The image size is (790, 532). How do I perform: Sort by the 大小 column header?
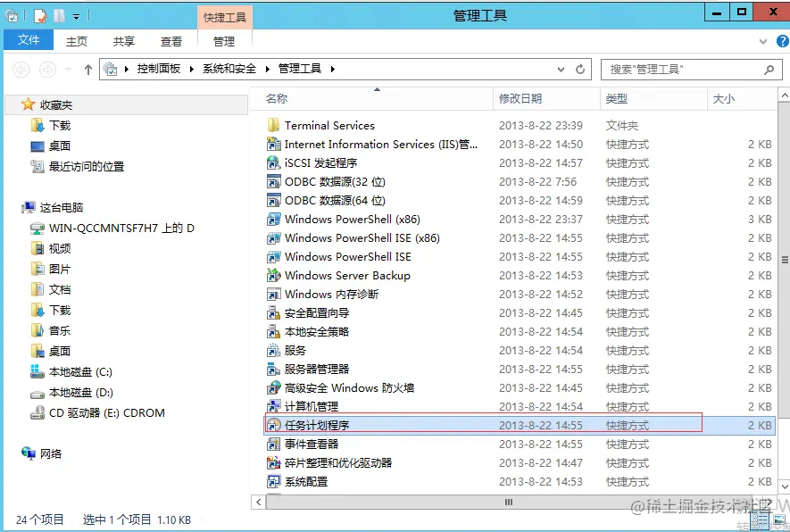coord(742,99)
